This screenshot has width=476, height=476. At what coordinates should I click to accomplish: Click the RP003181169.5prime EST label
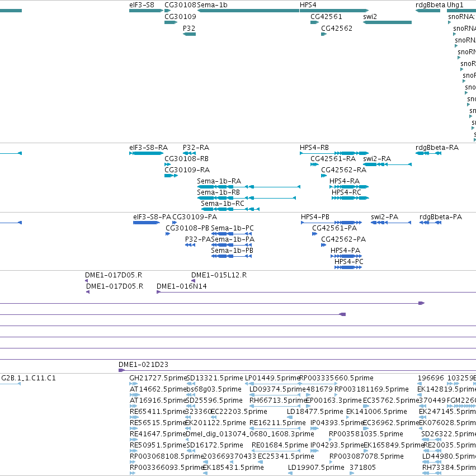coord(371,389)
